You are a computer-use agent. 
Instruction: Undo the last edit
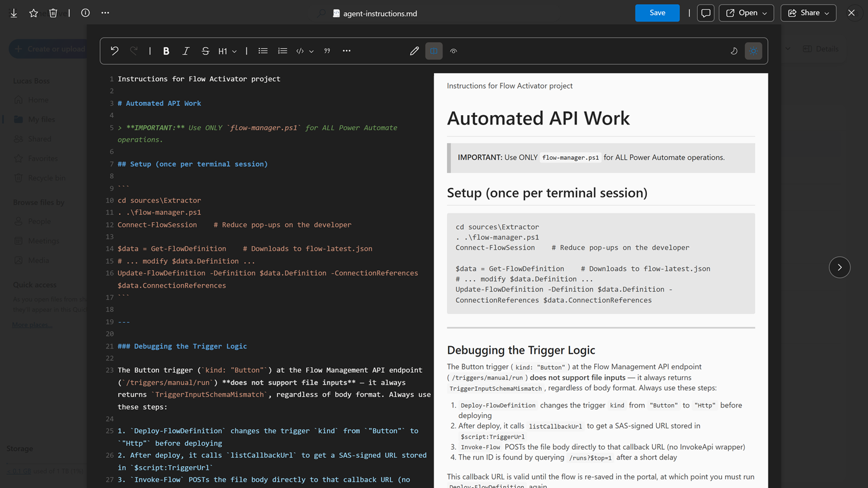114,51
